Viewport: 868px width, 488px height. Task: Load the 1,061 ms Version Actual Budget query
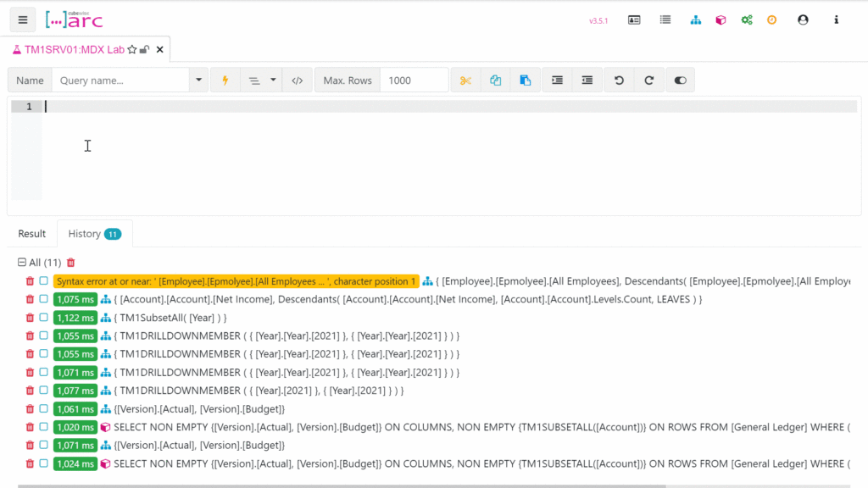tap(200, 409)
